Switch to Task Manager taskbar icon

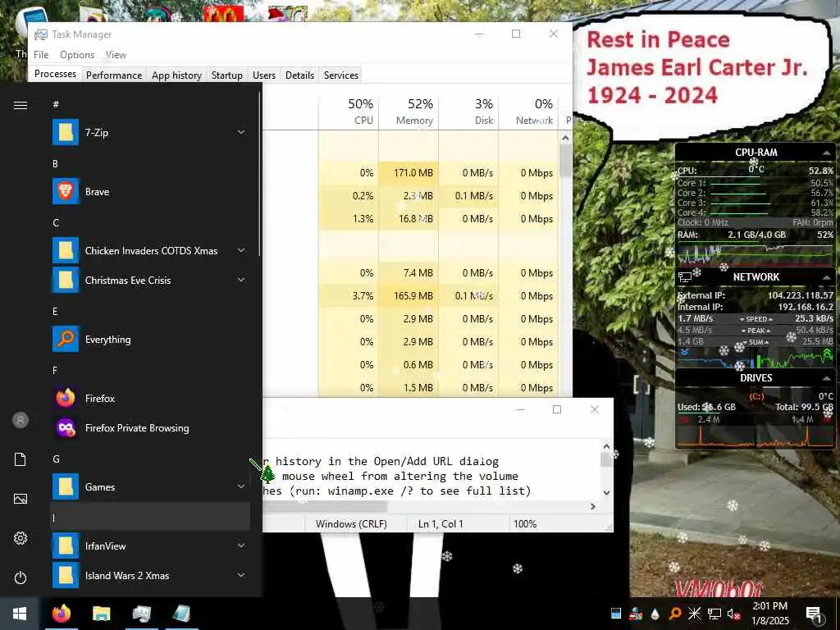[141, 614]
